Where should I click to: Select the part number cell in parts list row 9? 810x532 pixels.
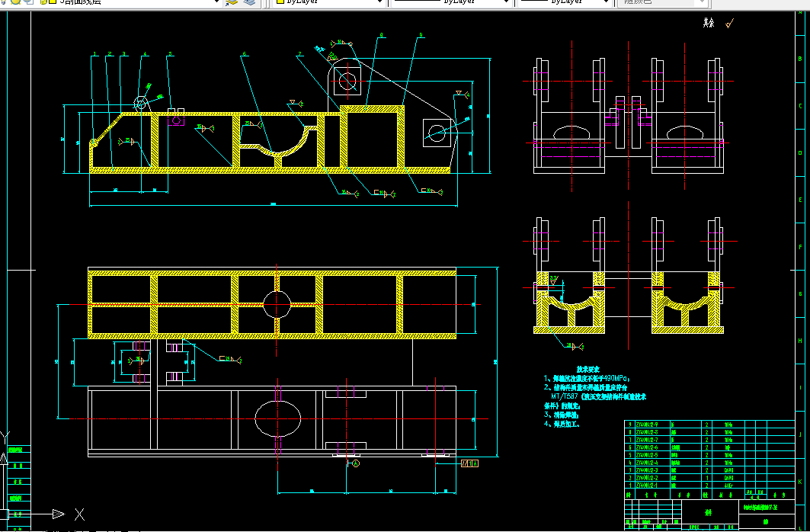(x=652, y=425)
